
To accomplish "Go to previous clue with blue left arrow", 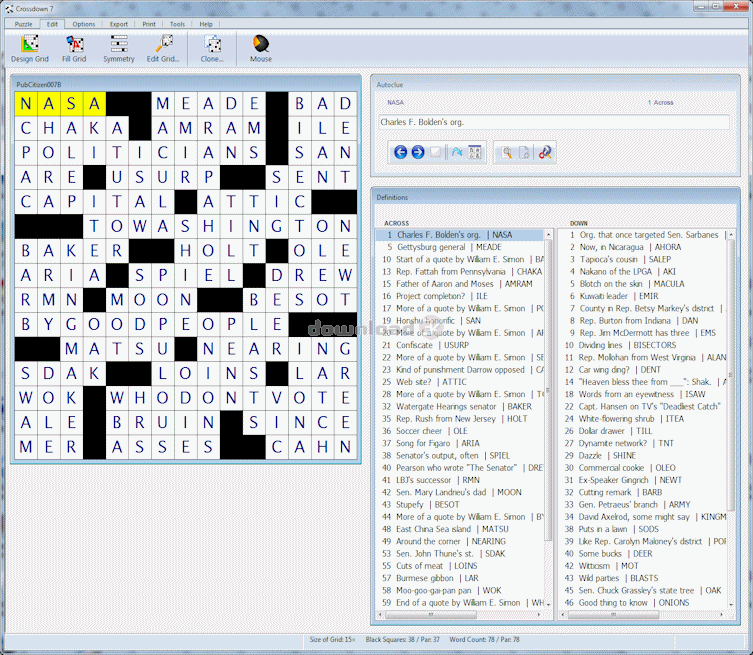I will point(401,153).
